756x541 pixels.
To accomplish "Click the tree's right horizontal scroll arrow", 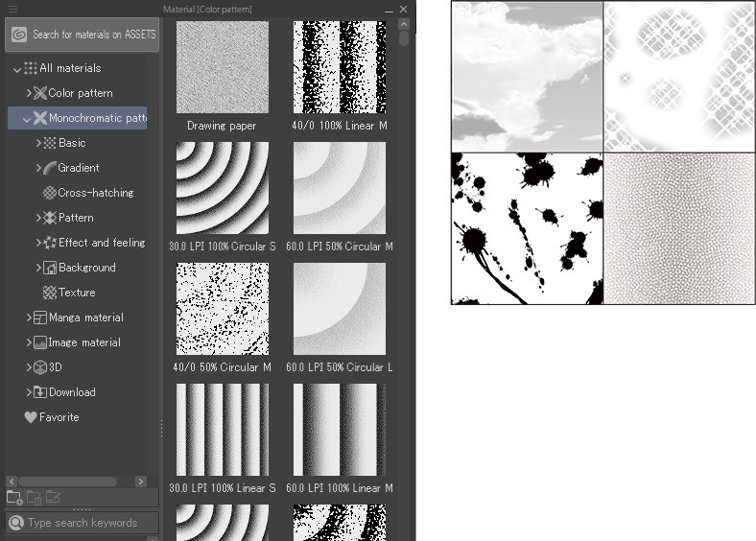I will 141,482.
